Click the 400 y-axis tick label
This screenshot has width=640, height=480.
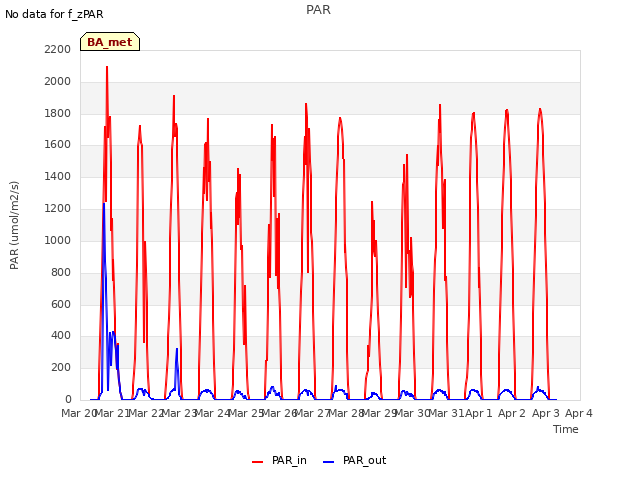pyautogui.click(x=61, y=336)
